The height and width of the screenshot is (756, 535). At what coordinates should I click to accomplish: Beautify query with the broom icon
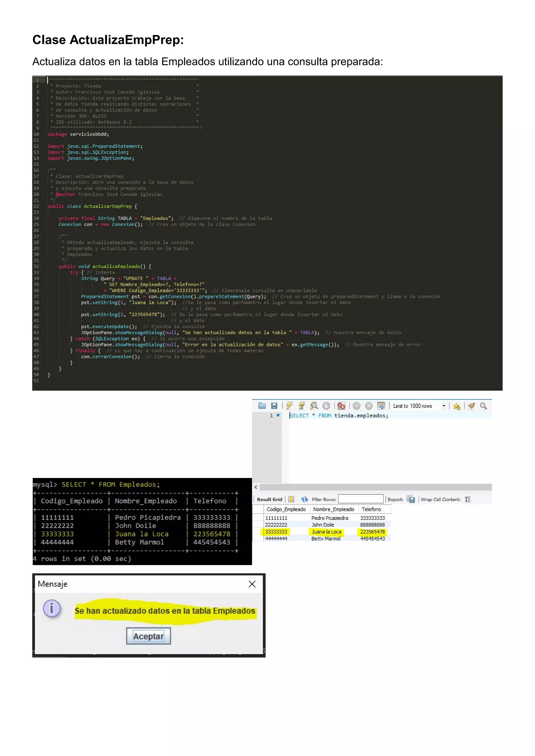click(x=472, y=406)
